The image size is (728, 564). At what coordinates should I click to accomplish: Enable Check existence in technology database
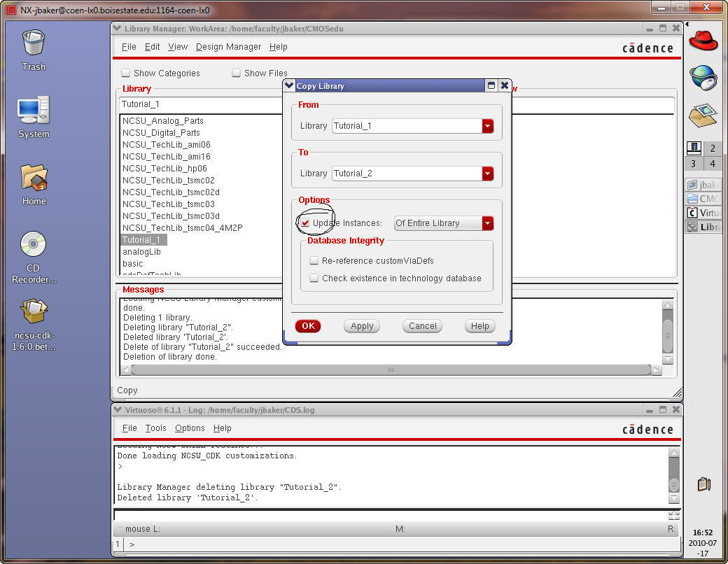tap(314, 278)
